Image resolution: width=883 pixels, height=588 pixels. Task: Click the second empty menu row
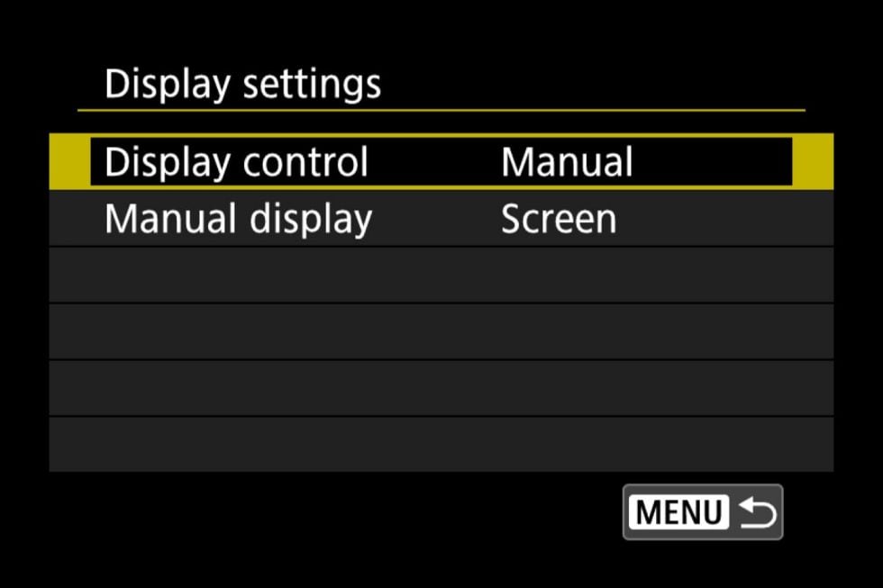[x=441, y=332]
